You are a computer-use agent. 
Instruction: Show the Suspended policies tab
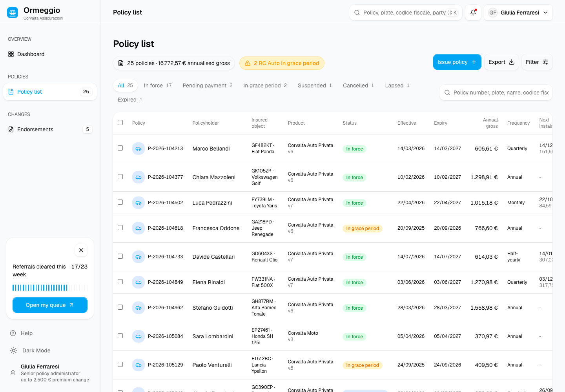[315, 85]
